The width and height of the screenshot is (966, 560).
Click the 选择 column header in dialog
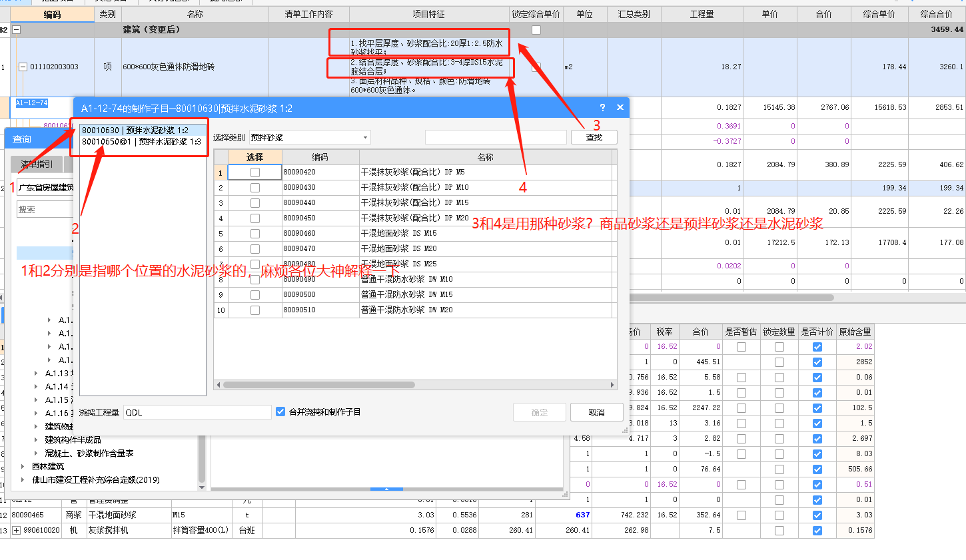tap(254, 157)
